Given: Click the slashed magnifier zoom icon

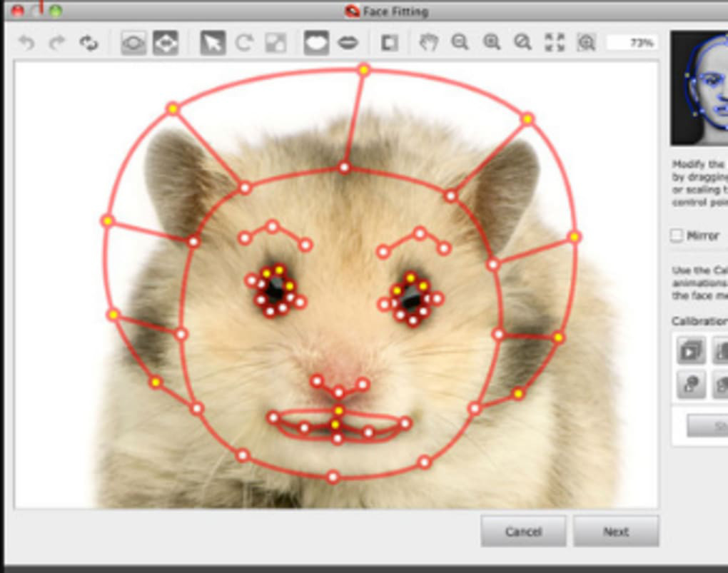Looking at the screenshot, I should click(x=522, y=43).
